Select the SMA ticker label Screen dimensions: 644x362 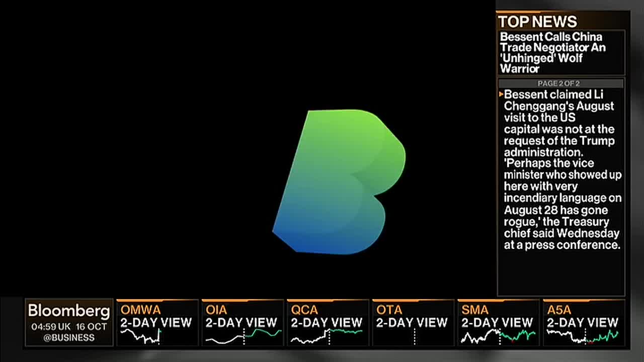pos(474,310)
